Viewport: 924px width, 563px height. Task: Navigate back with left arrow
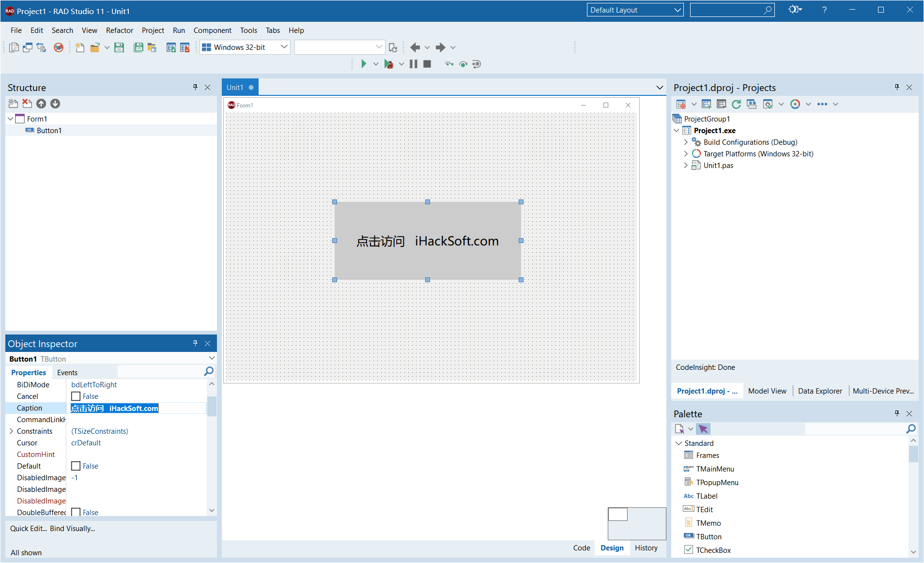415,47
